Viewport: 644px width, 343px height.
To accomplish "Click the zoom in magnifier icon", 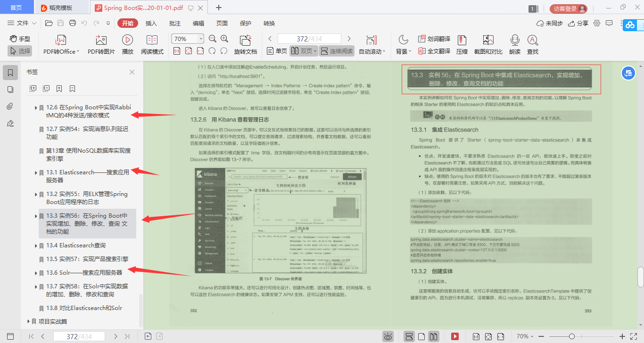I will coord(224,39).
